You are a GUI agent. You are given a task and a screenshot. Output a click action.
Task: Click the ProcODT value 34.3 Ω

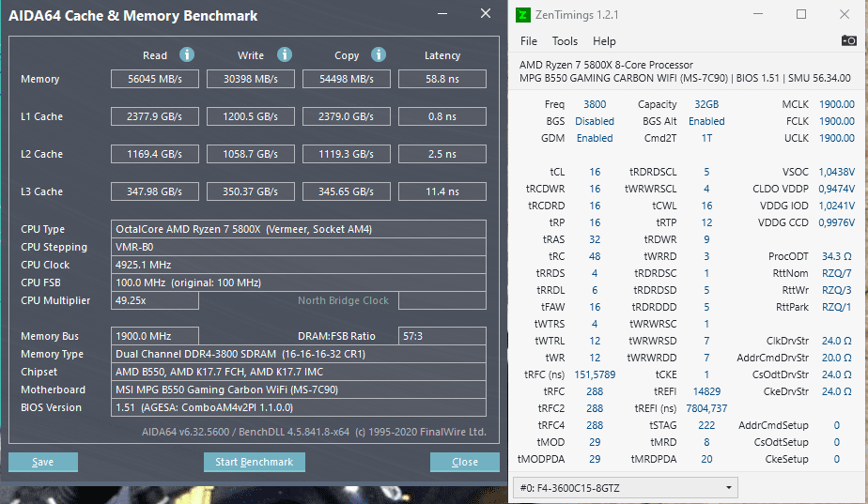coord(836,256)
